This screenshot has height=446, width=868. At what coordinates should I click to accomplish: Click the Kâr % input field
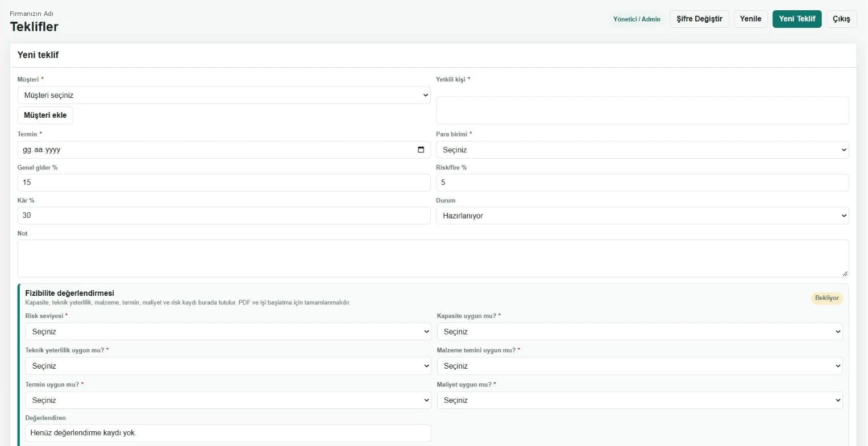(224, 216)
